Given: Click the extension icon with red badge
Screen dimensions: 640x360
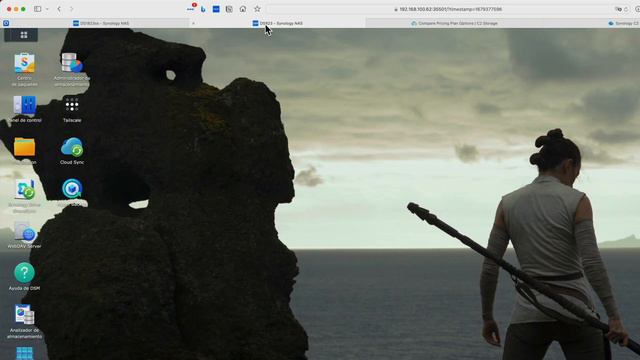Looking at the screenshot, I should coord(191,8).
